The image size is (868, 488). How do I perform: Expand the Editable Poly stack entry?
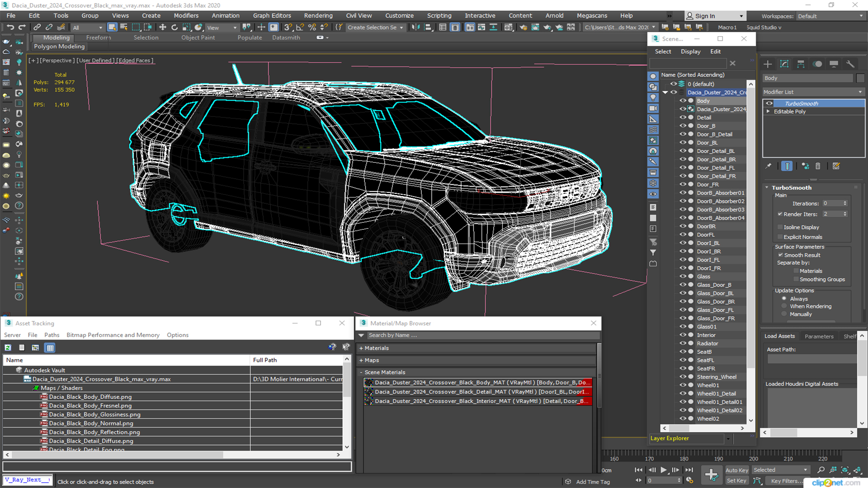768,111
